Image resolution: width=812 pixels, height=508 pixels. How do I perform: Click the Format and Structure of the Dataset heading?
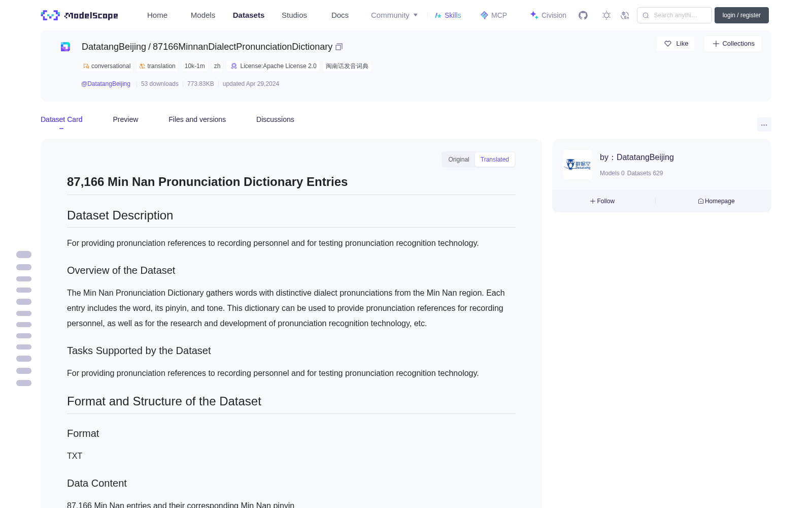coord(164,401)
